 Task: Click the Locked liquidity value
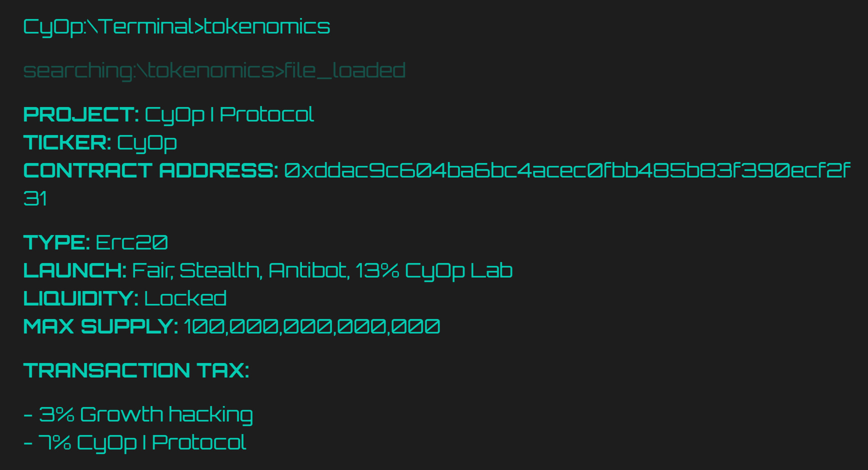click(185, 298)
